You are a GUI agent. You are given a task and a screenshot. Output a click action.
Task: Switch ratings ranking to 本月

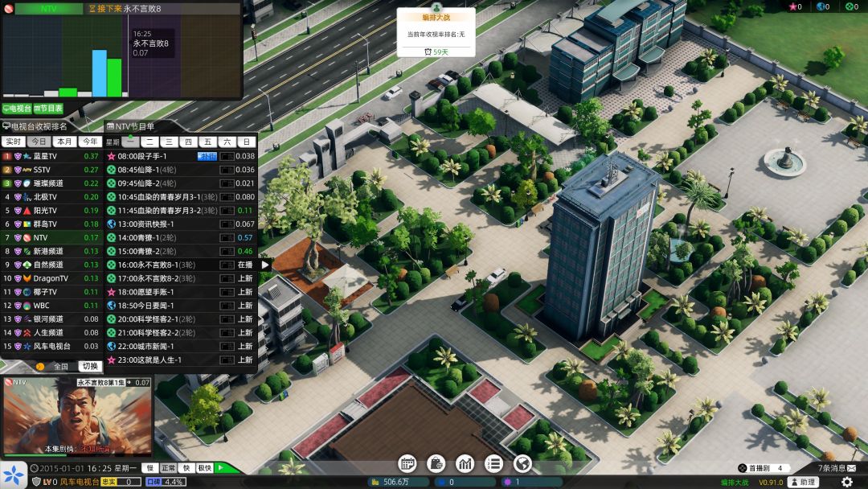[x=64, y=142]
